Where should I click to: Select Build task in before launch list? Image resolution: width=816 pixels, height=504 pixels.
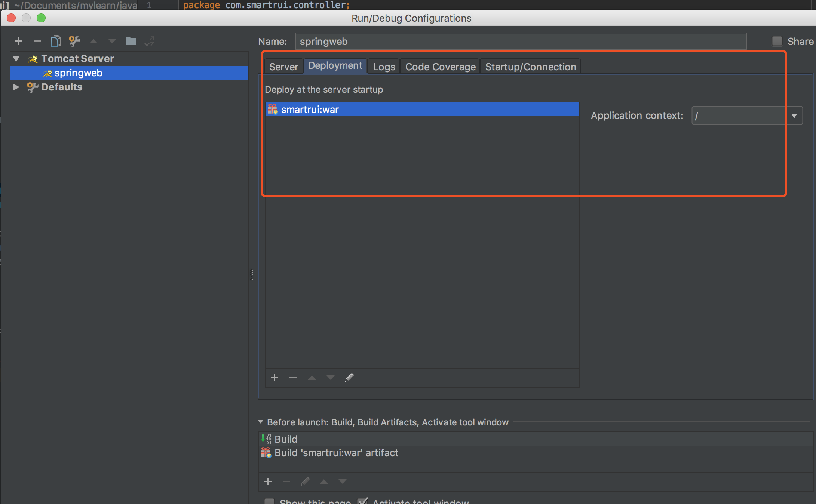point(536,439)
